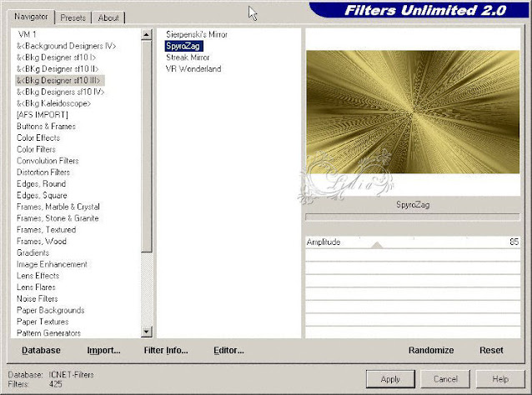Select Frames, Wood category
The height and width of the screenshot is (395, 532).
[x=42, y=241]
